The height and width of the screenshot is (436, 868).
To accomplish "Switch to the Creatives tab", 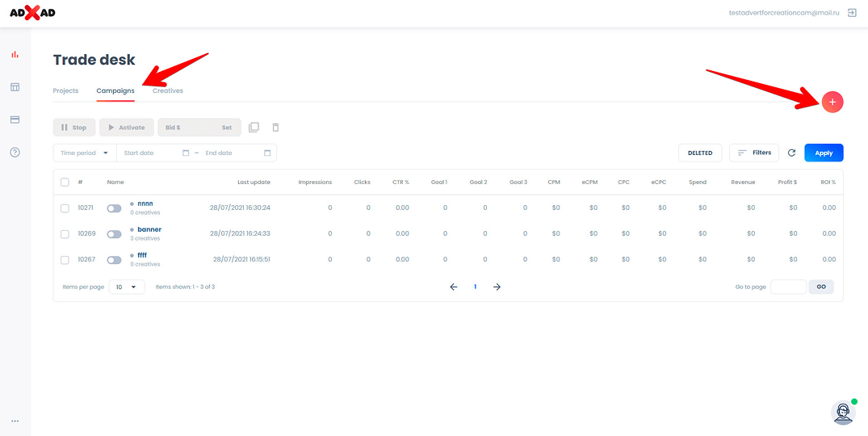I will 168,90.
